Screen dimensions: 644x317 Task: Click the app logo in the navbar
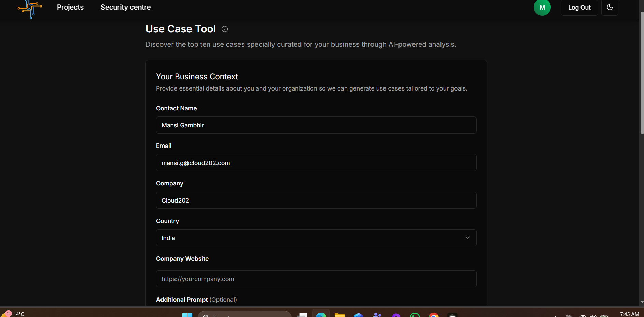[x=30, y=9]
